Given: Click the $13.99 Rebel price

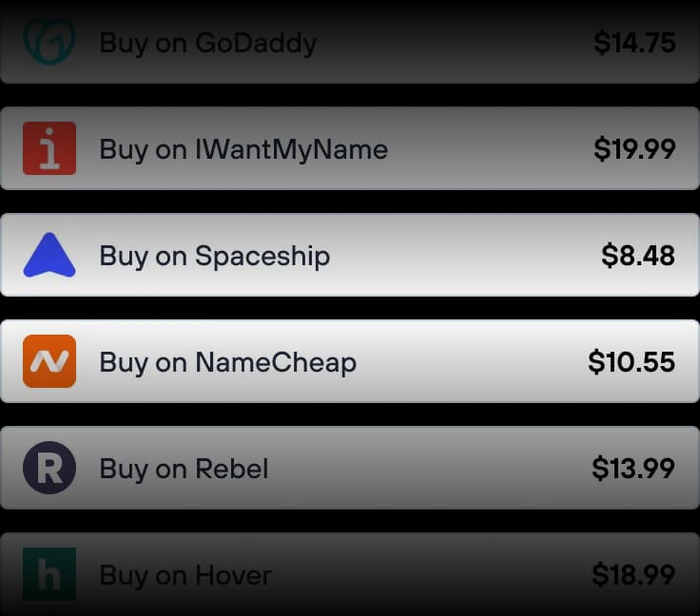Looking at the screenshot, I should coord(633,469).
